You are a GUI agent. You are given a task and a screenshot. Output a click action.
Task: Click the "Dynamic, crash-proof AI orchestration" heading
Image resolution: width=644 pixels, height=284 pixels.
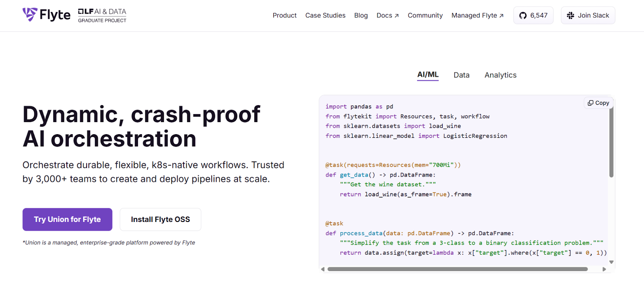pyautogui.click(x=141, y=126)
